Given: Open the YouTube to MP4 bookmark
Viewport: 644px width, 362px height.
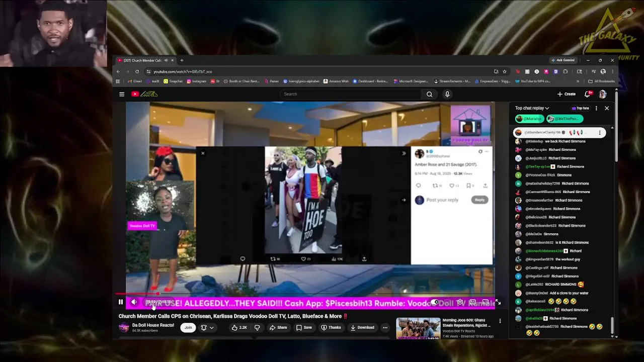Looking at the screenshot, I should (x=532, y=81).
